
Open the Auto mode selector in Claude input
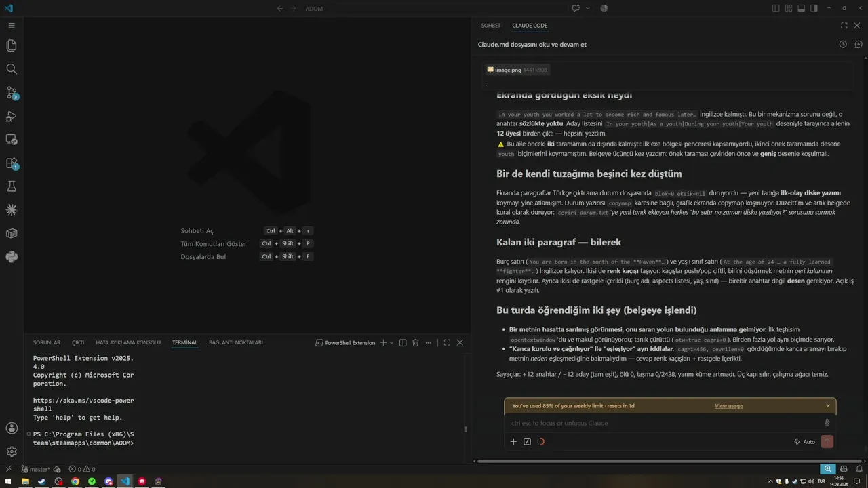804,442
